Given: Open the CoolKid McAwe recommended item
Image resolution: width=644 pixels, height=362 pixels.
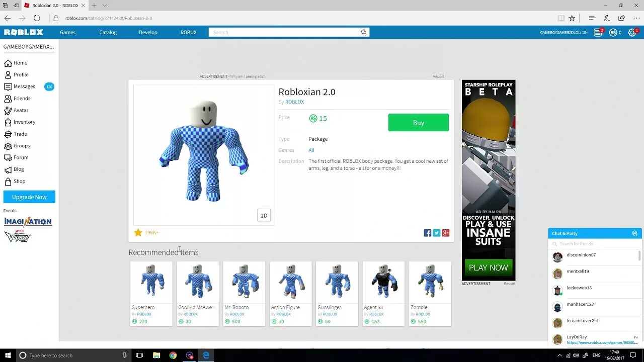Looking at the screenshot, I should pyautogui.click(x=198, y=294).
